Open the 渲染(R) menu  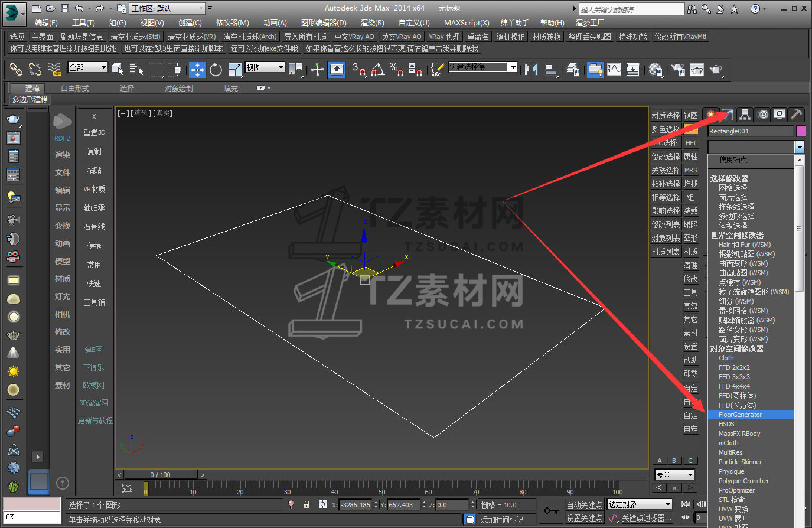click(372, 22)
